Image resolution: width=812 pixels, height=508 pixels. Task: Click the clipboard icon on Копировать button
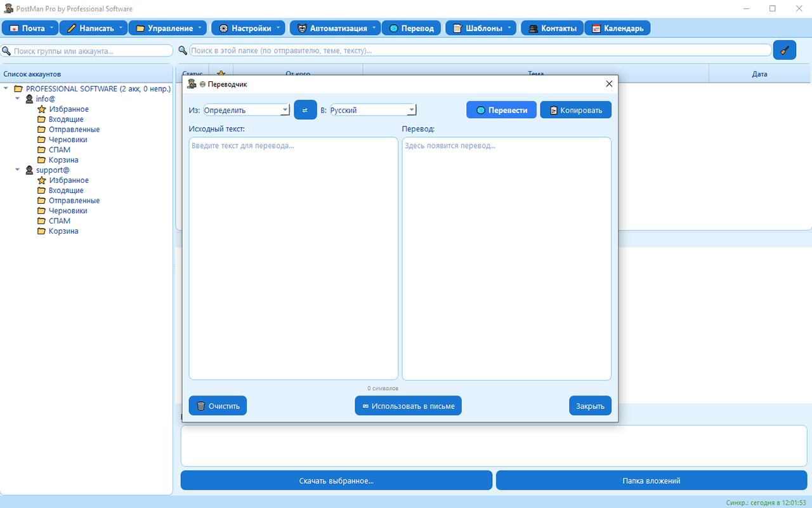pyautogui.click(x=553, y=110)
